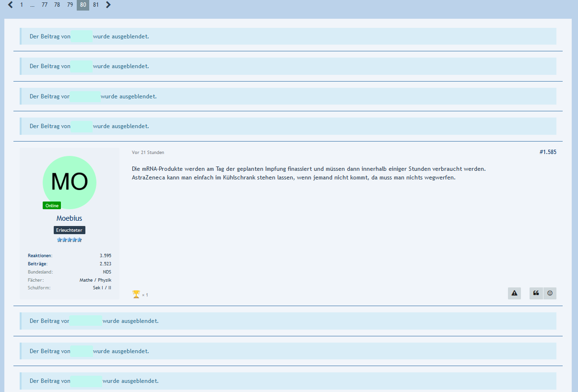Quote the post using the quotation icon
This screenshot has height=392, width=578.
pos(536,293)
